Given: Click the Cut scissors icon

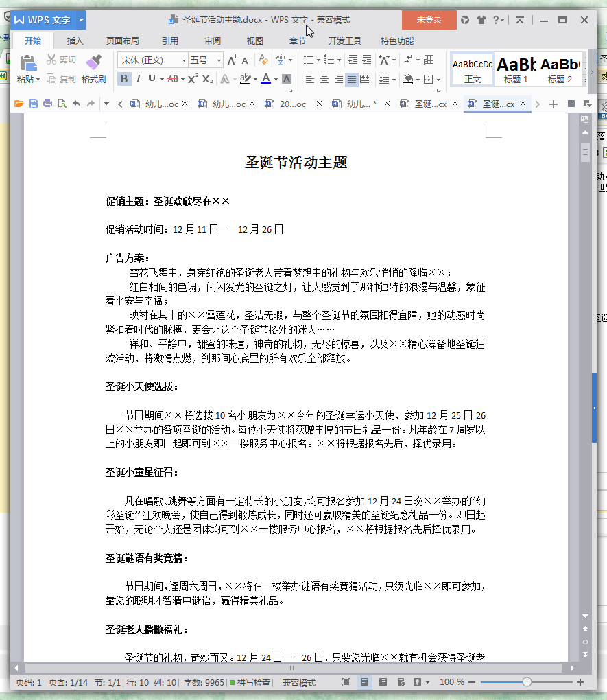Looking at the screenshot, I should click(x=51, y=60).
